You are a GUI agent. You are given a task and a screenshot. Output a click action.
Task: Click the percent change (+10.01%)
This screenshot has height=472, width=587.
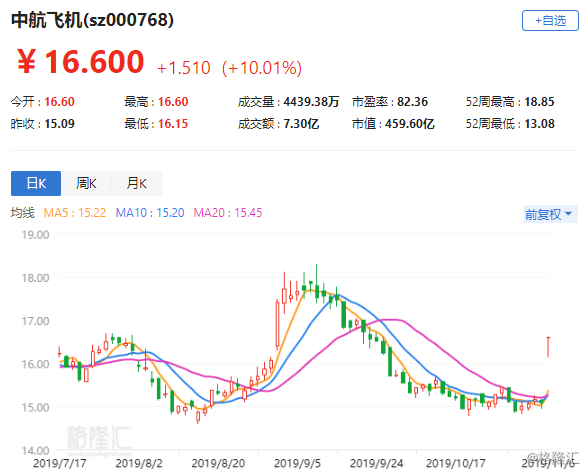262,68
